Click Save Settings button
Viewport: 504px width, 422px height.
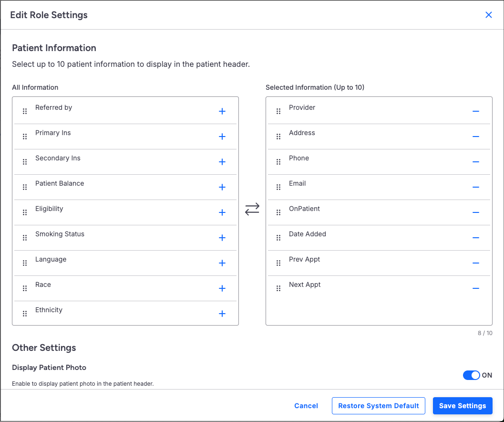[x=463, y=406]
